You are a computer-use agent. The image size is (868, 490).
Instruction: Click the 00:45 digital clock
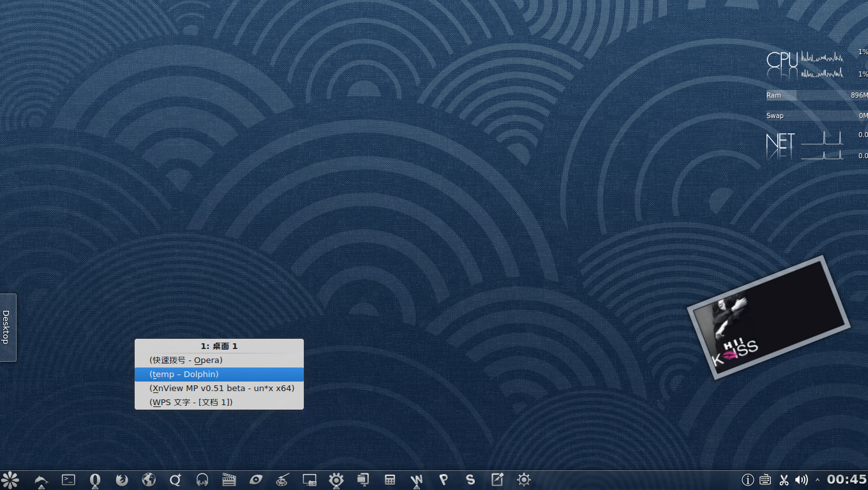pos(847,479)
